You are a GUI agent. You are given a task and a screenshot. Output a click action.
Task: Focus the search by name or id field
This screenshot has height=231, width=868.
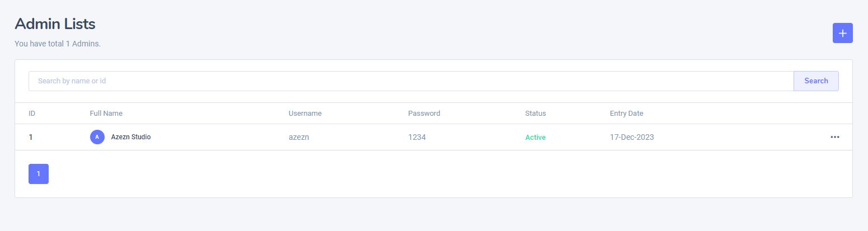coord(411,81)
